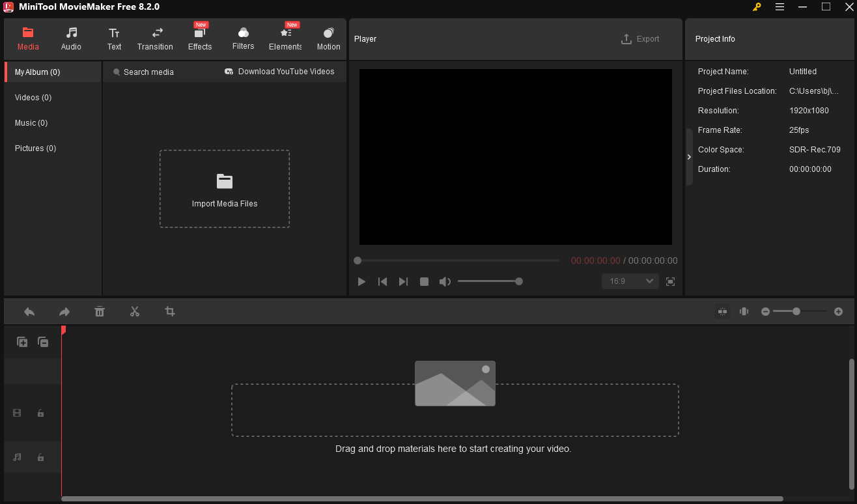Open Download YouTube Videos
This screenshot has height=504, width=857.
point(279,72)
